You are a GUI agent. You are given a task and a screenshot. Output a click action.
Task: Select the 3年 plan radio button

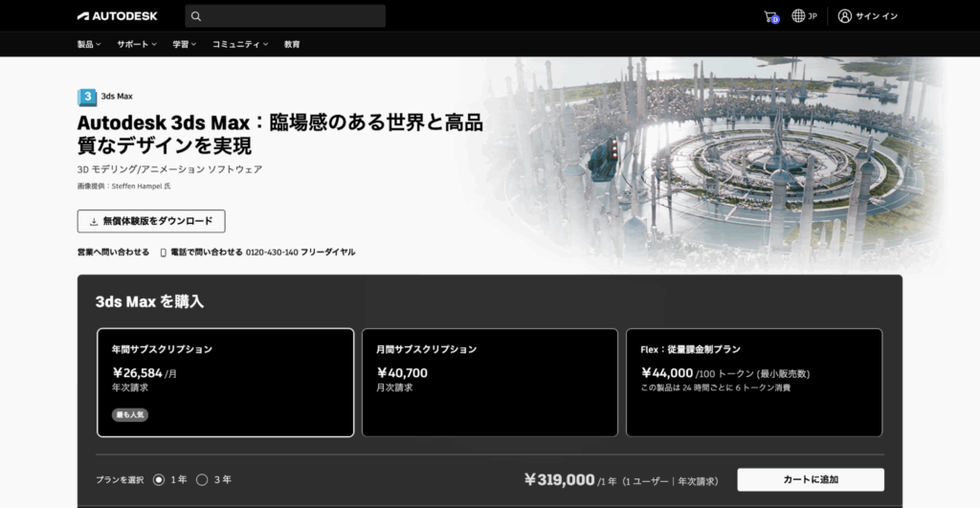point(202,479)
